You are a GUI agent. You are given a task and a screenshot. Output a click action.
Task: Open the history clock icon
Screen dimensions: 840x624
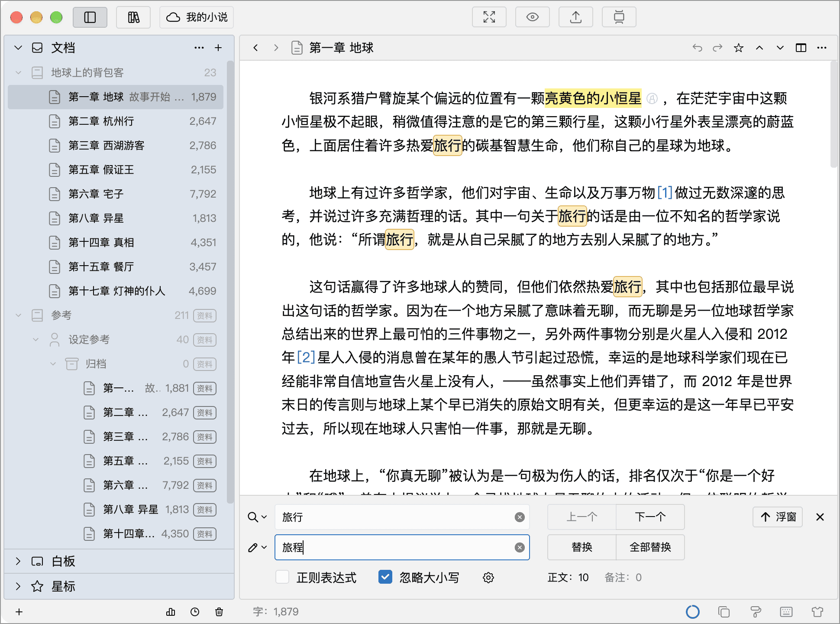(195, 612)
